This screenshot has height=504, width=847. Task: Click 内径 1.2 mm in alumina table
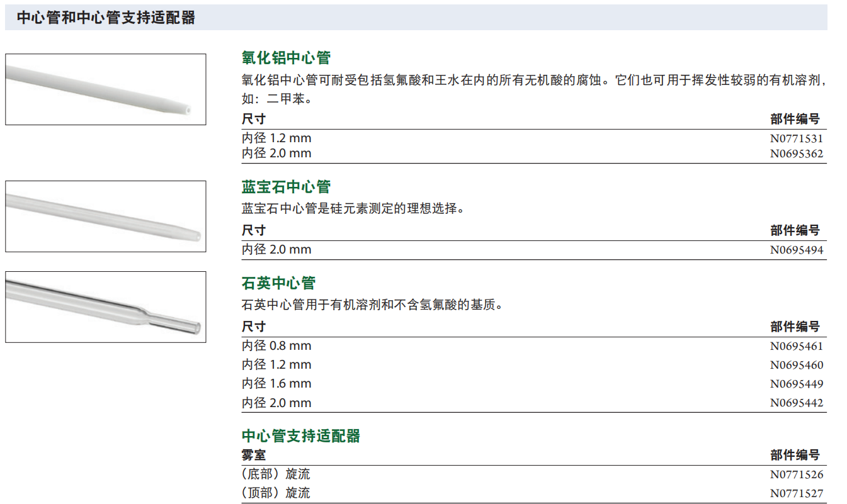pyautogui.click(x=276, y=138)
